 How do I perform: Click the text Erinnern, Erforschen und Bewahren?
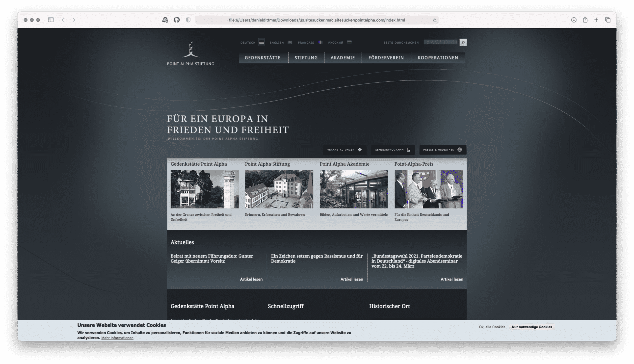pyautogui.click(x=275, y=214)
